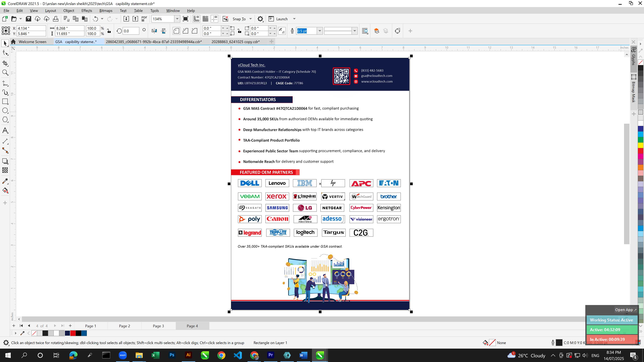Click the Open App button
This screenshot has height=362, width=644.
626,310
